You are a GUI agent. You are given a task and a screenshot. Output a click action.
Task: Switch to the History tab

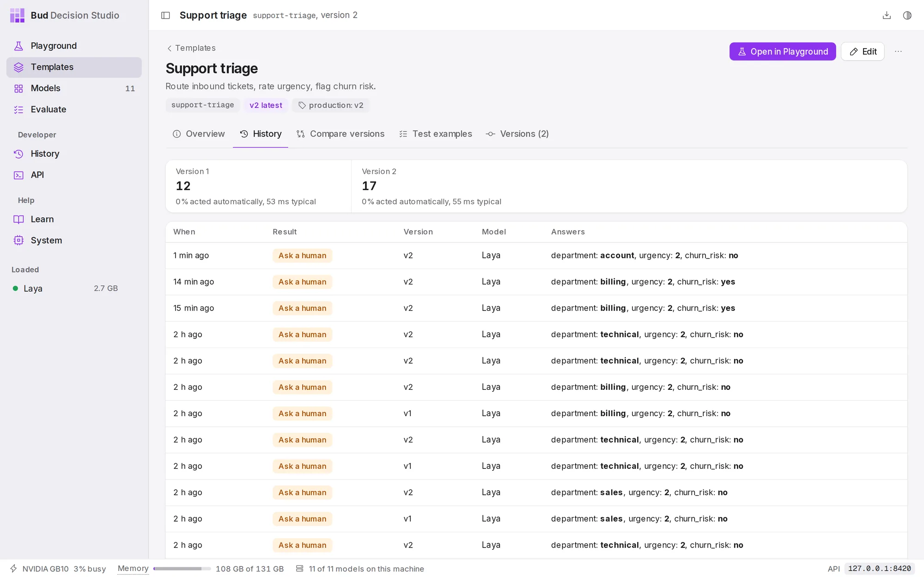coord(261,134)
